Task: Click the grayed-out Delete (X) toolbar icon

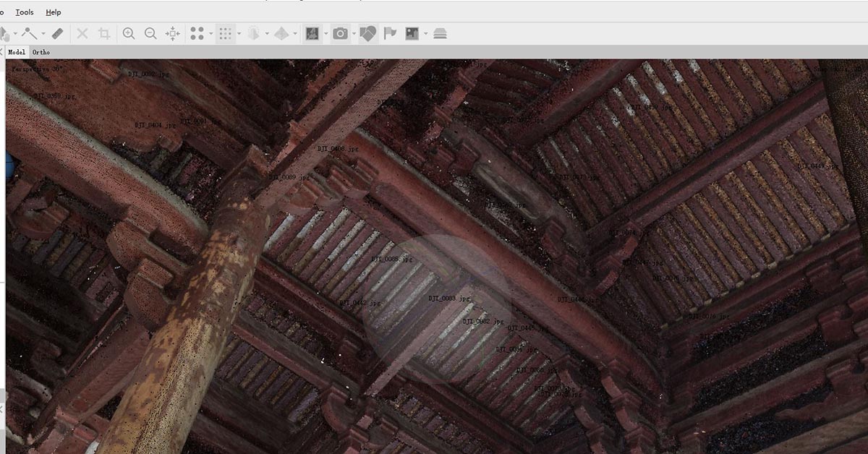Action: click(82, 33)
